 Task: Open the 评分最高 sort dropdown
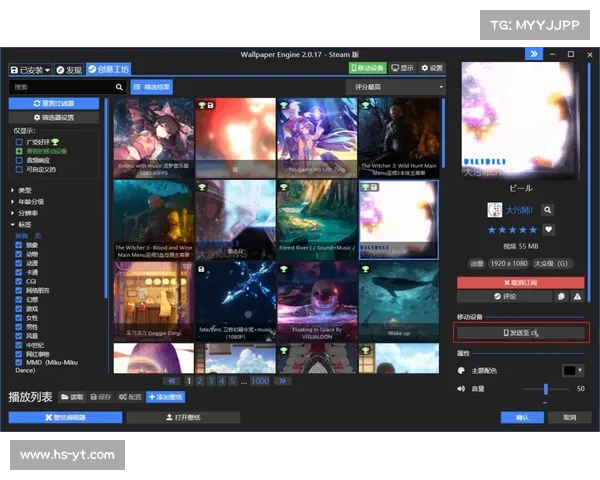coord(396,87)
